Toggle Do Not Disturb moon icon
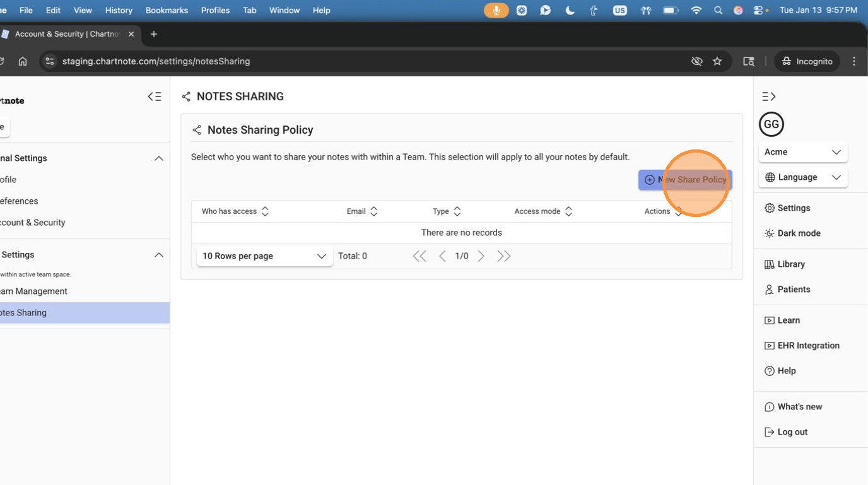Screen dimensions: 868x485 (570, 10)
